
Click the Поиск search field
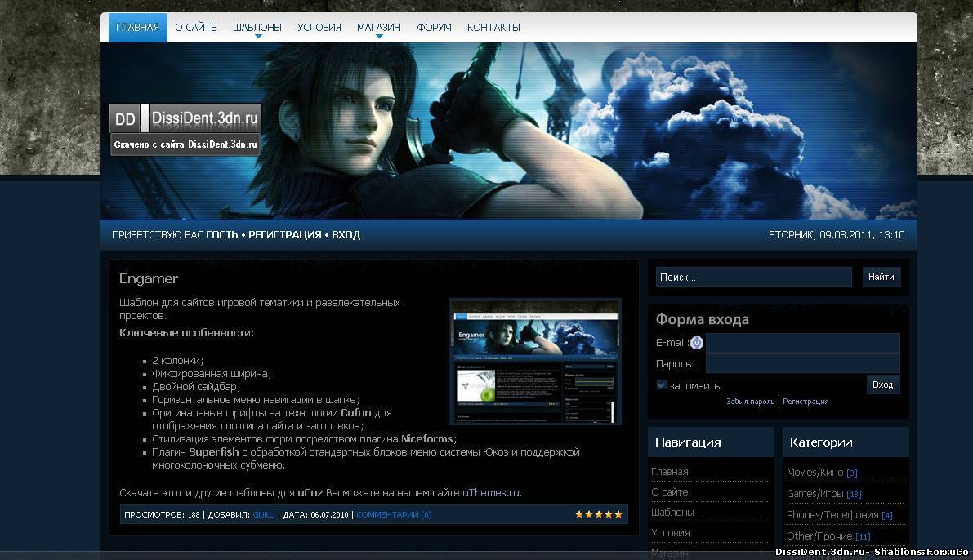click(753, 278)
